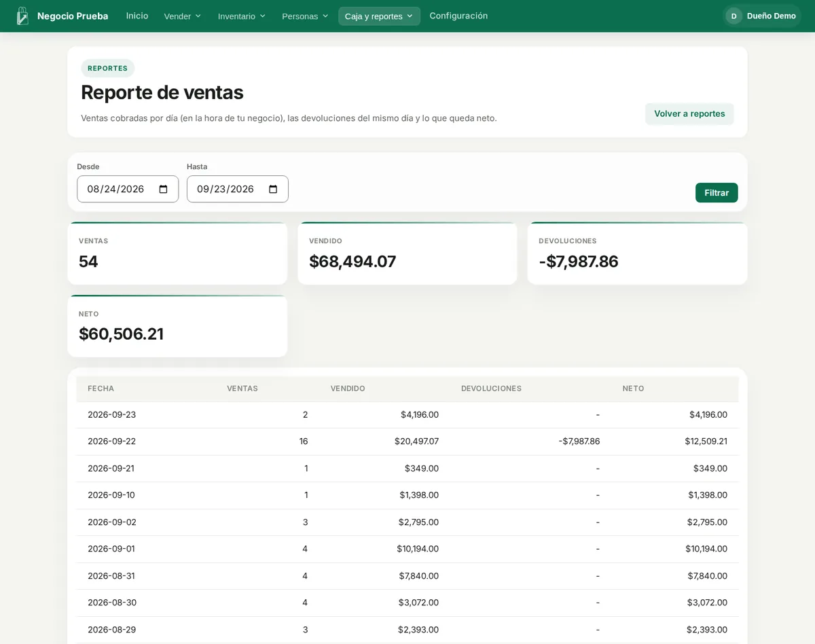Select the 2026-09-02 date cell

point(112,522)
